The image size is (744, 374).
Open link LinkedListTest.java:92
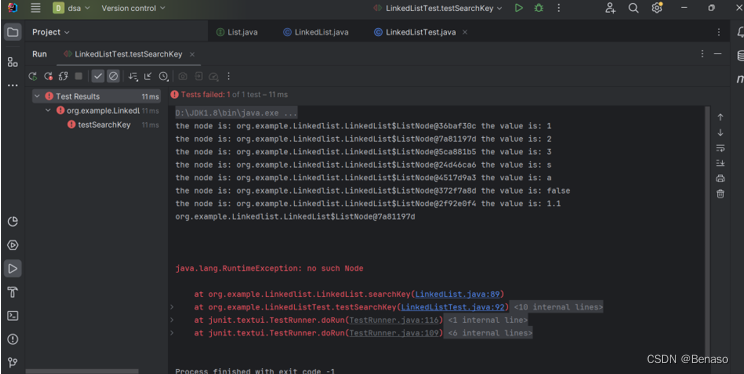(453, 307)
